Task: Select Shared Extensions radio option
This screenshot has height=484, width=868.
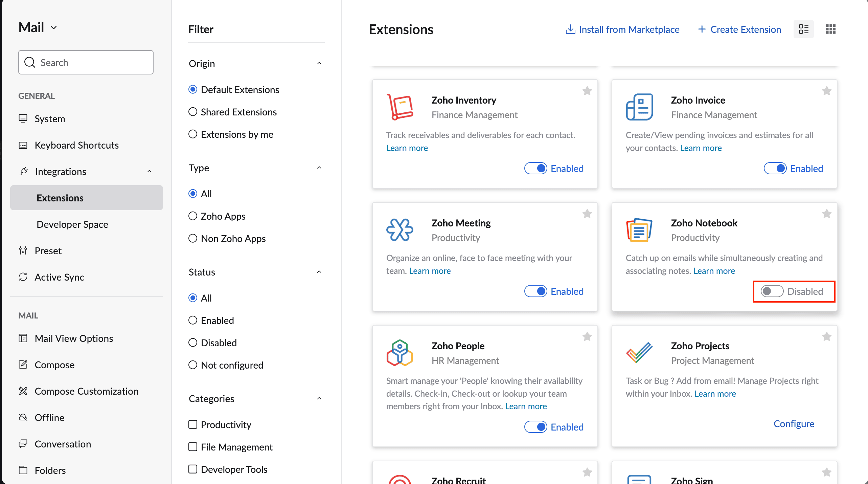Action: click(193, 112)
